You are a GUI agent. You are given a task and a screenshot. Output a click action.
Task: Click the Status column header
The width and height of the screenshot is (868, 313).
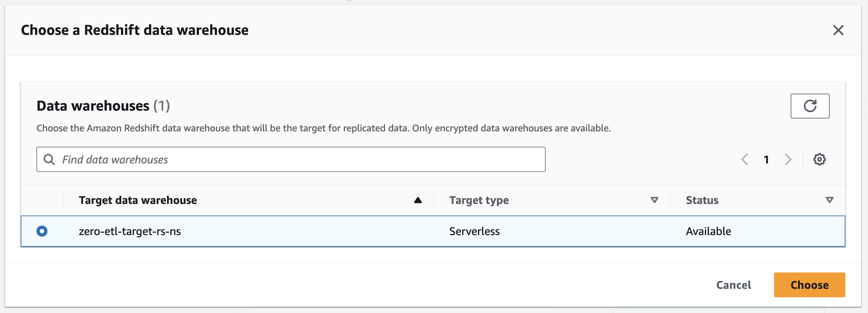(x=702, y=200)
